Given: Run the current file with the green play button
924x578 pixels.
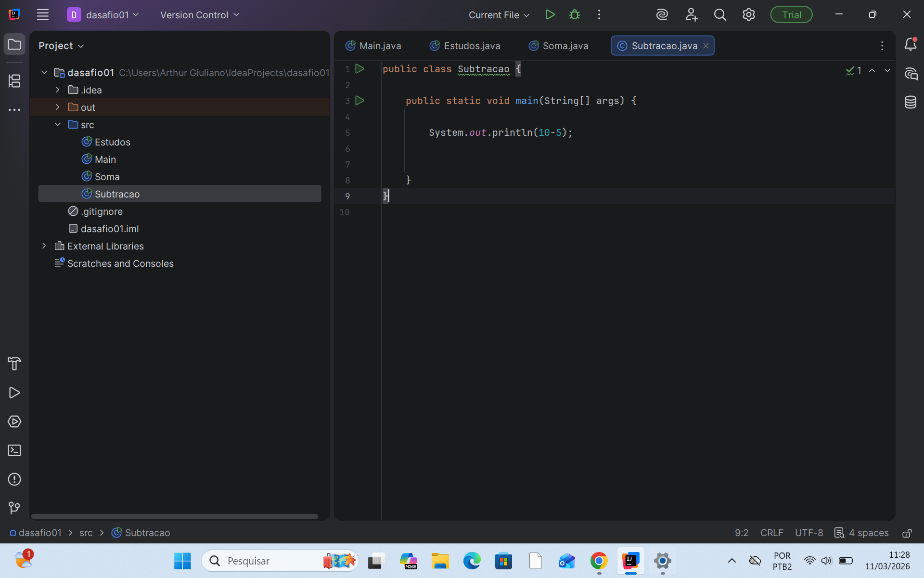Looking at the screenshot, I should pos(550,15).
